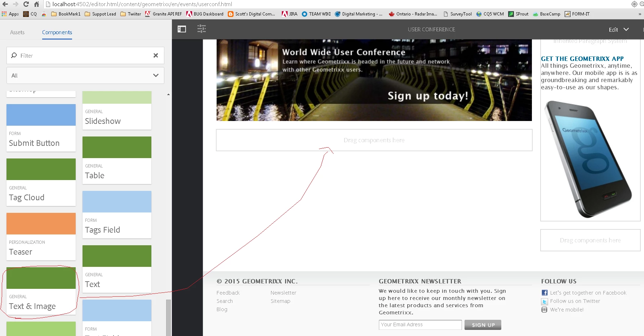Open Scott's Digital Com bookmark

[x=251, y=14]
